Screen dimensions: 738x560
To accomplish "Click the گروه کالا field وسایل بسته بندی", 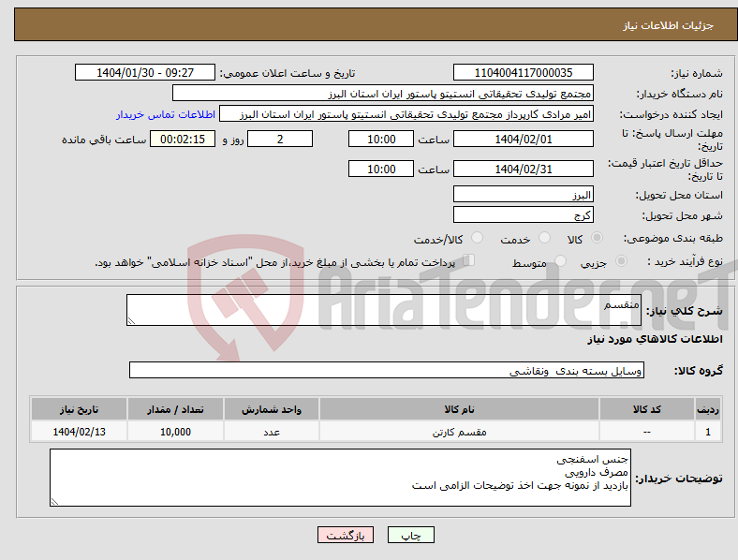I will click(387, 370).
